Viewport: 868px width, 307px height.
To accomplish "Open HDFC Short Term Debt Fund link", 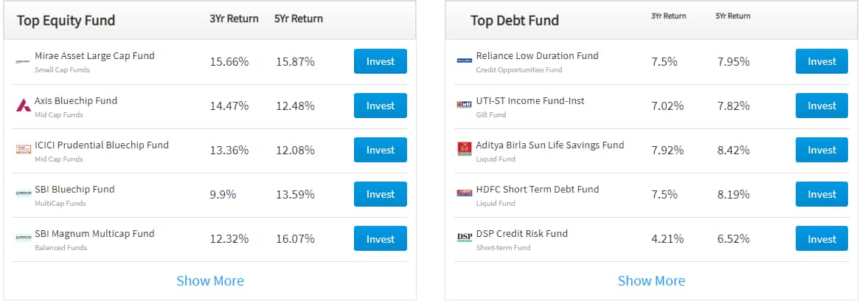I will pyautogui.click(x=538, y=190).
